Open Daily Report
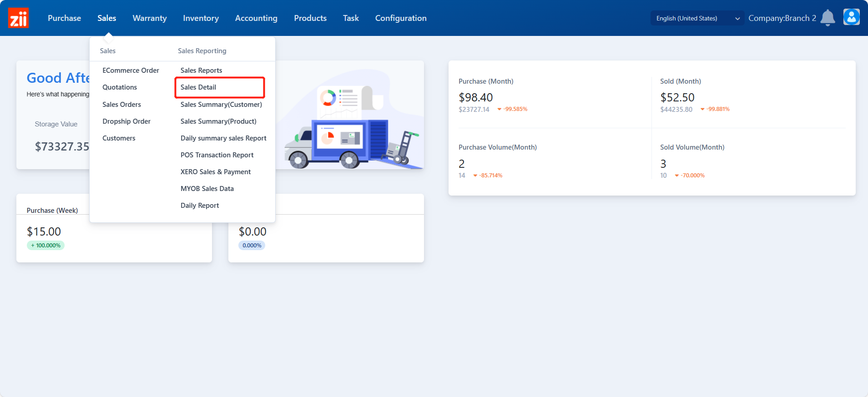 [200, 206]
